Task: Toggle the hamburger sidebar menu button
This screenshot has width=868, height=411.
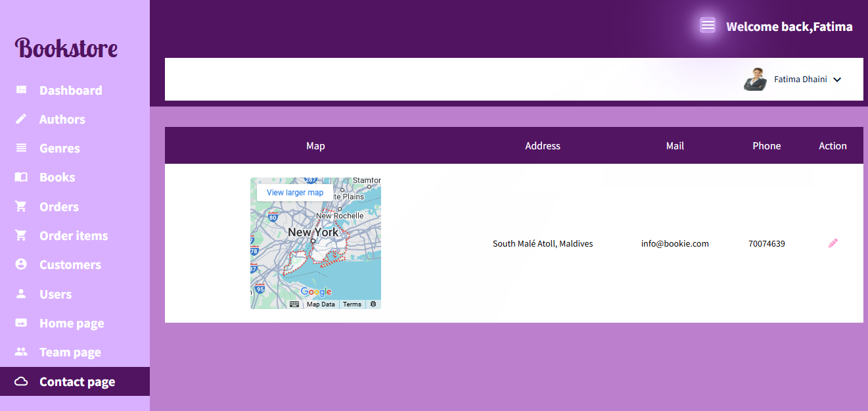Action: click(x=707, y=26)
